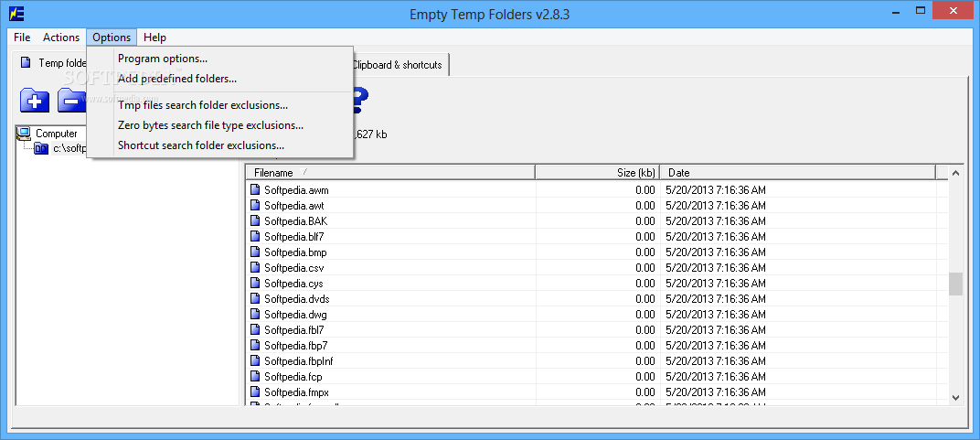Image resolution: width=980 pixels, height=440 pixels.
Task: Click the file icon next to Softpedia.csv
Action: coord(255,267)
